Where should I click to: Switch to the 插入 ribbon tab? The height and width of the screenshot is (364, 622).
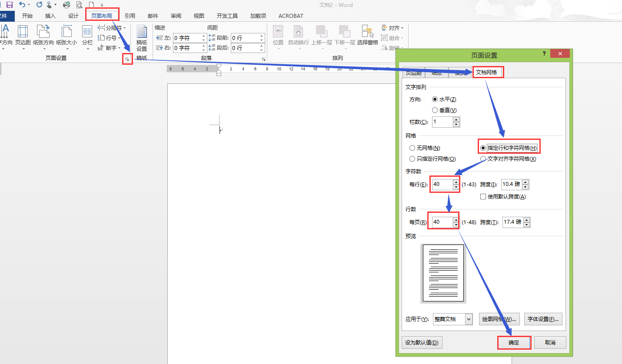coord(50,16)
